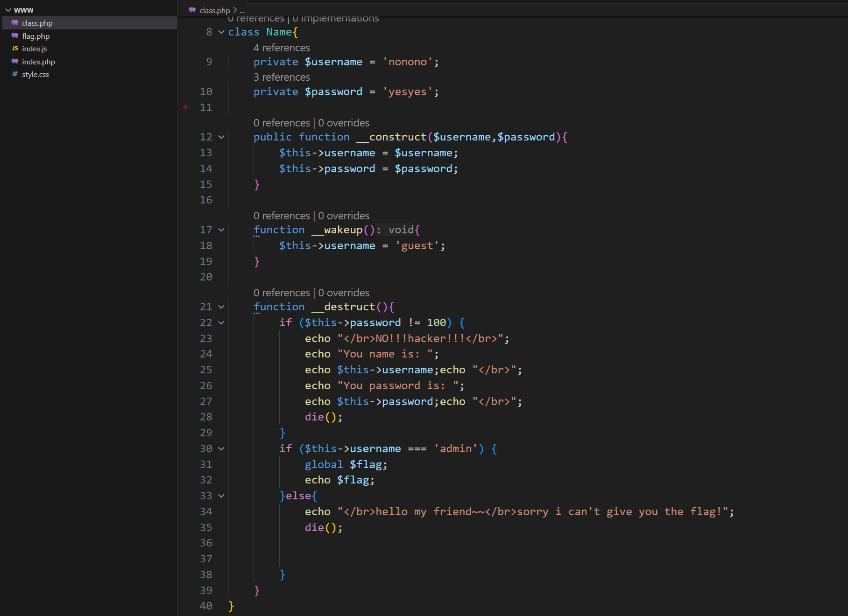Viewport: 848px width, 616px height.
Task: Click '0 references' code lens above __destruct
Action: point(282,293)
